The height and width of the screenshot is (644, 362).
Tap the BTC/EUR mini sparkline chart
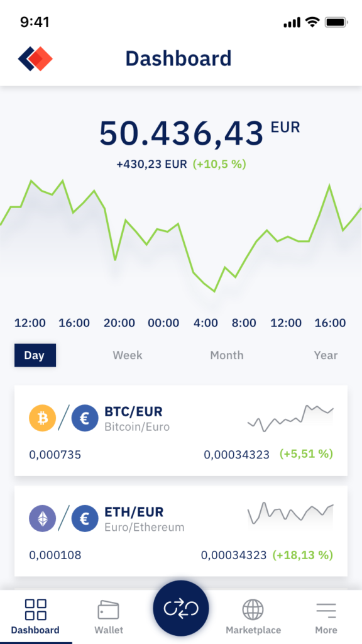[x=290, y=418]
